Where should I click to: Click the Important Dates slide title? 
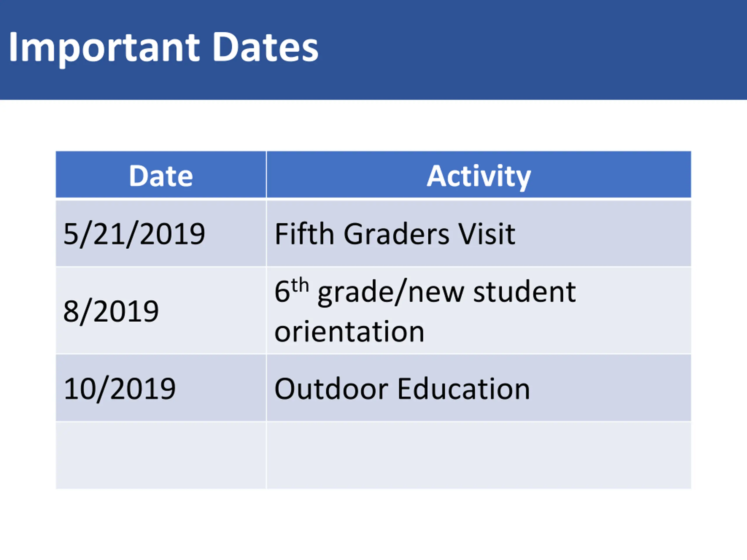click(x=163, y=47)
